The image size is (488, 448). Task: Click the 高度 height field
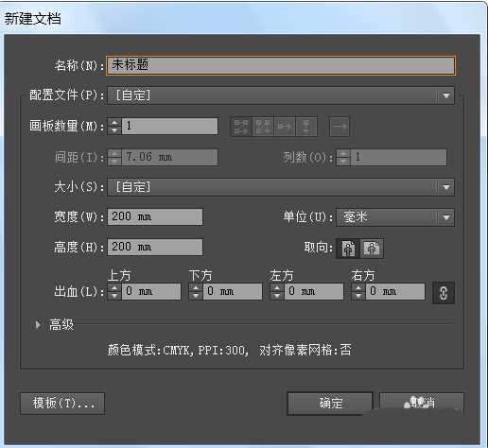point(155,247)
